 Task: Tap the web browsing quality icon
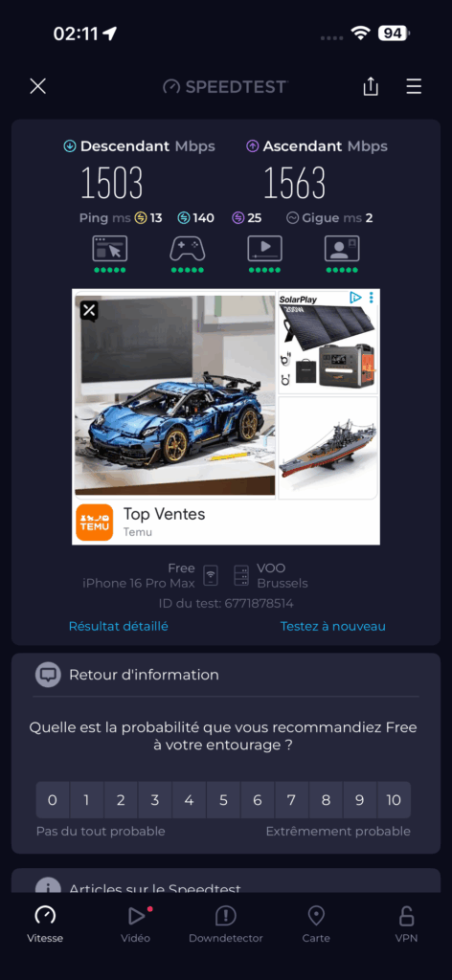pos(110,248)
